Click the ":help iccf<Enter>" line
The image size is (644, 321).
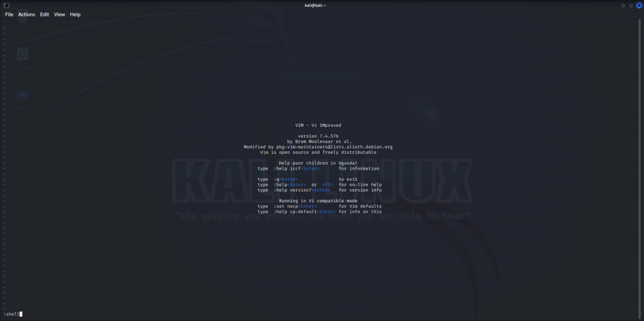point(318,168)
